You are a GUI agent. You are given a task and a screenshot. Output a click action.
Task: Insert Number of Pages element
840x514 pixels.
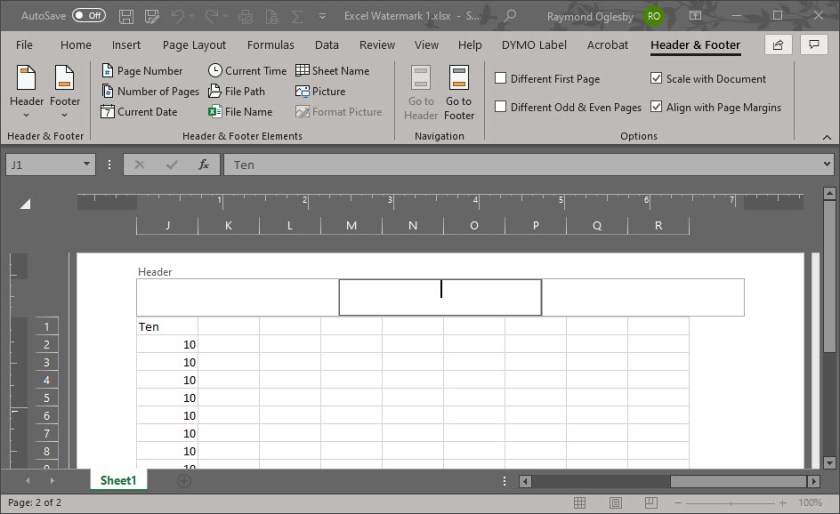[150, 91]
